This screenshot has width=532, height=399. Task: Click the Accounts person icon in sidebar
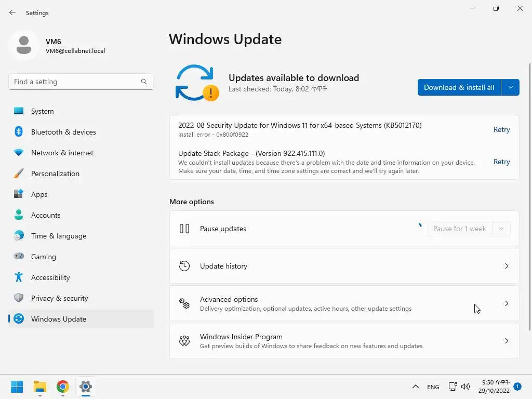click(19, 215)
